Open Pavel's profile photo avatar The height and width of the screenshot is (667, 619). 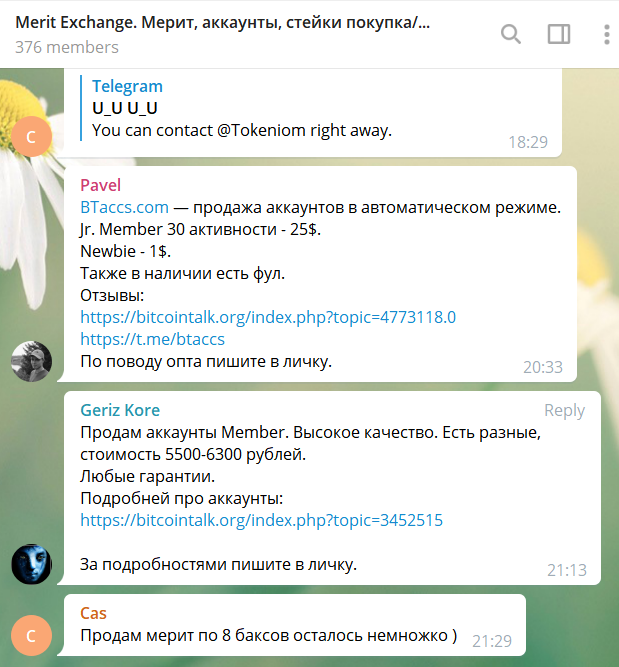coord(31,361)
